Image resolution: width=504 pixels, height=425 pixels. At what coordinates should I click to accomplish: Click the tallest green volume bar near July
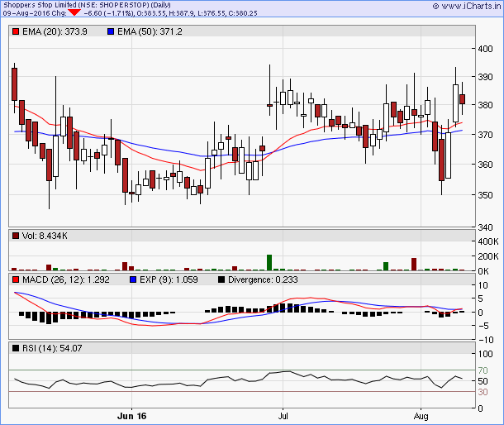[269, 263]
